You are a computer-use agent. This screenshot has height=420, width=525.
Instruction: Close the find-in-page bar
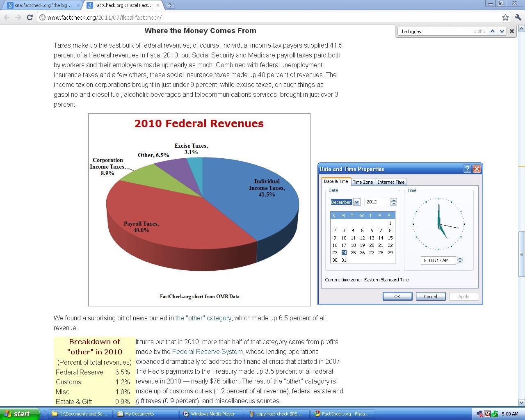pyautogui.click(x=511, y=31)
